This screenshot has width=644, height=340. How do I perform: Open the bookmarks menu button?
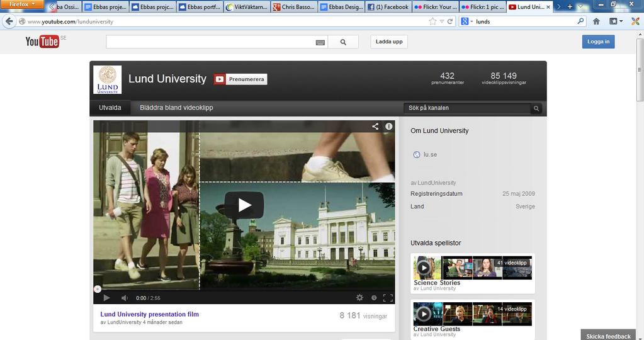(616, 21)
